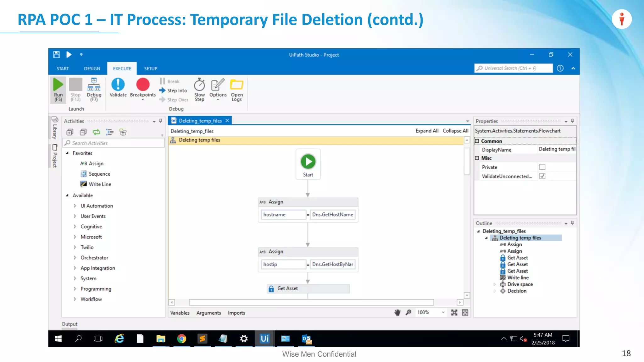Image resolution: width=644 pixels, height=362 pixels.
Task: Collapse the Available tree group
Action: [67, 195]
